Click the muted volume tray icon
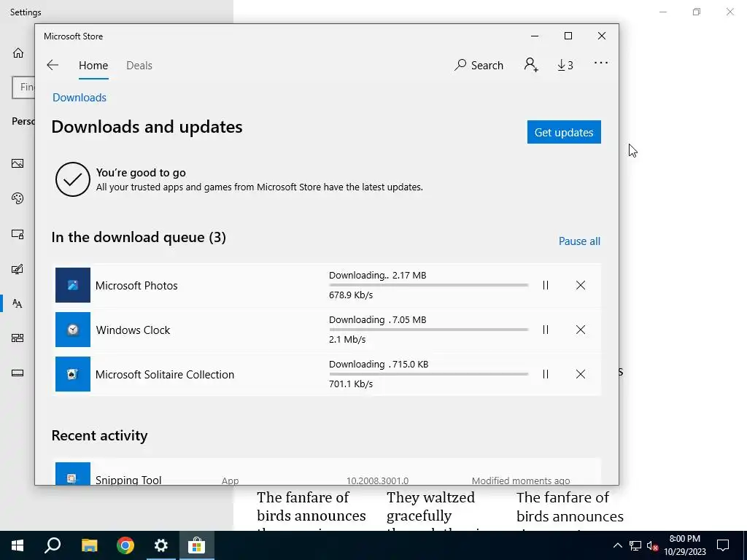This screenshot has height=560, width=747. click(652, 545)
